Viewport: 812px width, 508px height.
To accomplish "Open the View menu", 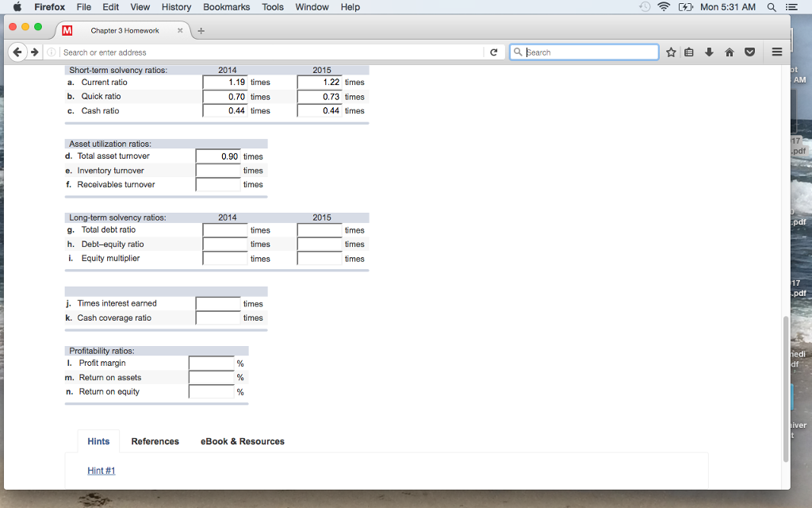I will [x=140, y=7].
